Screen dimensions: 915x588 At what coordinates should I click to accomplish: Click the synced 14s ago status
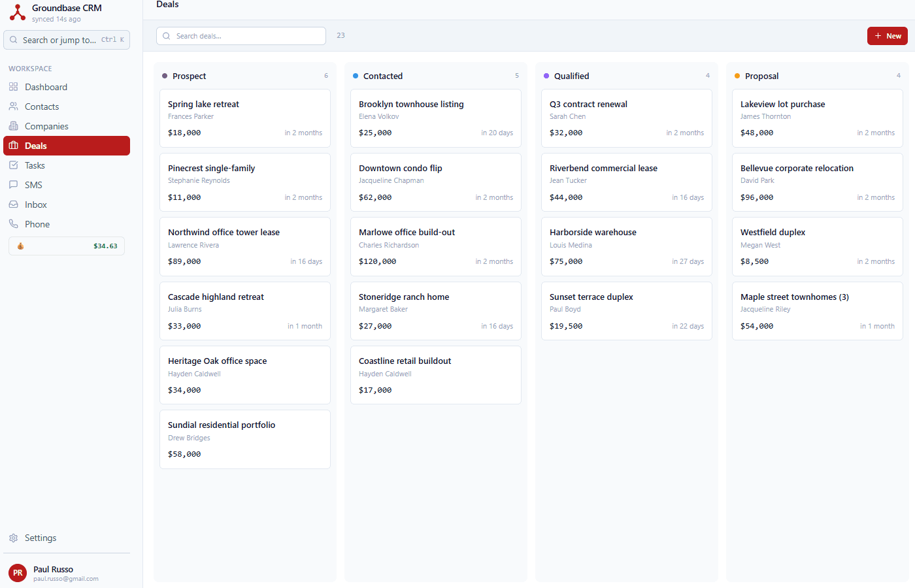56,20
